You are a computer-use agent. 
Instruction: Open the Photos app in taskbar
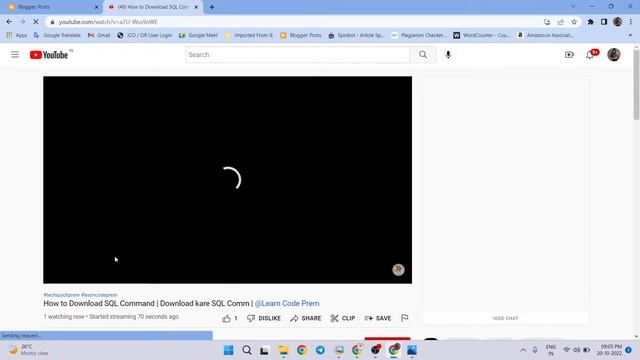coord(412,350)
